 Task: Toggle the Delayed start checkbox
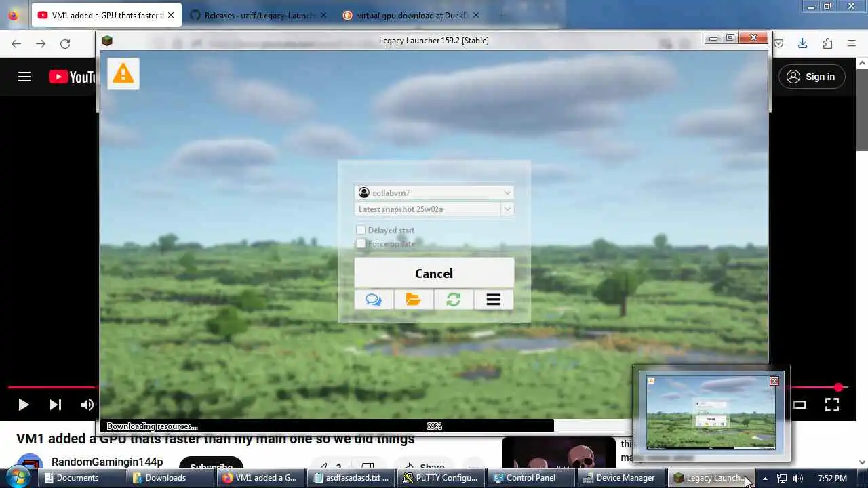361,230
